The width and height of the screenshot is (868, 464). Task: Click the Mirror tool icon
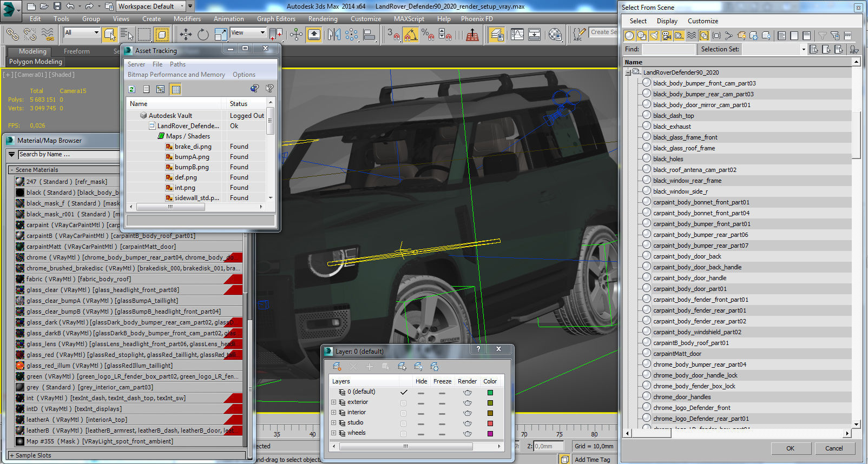point(334,35)
